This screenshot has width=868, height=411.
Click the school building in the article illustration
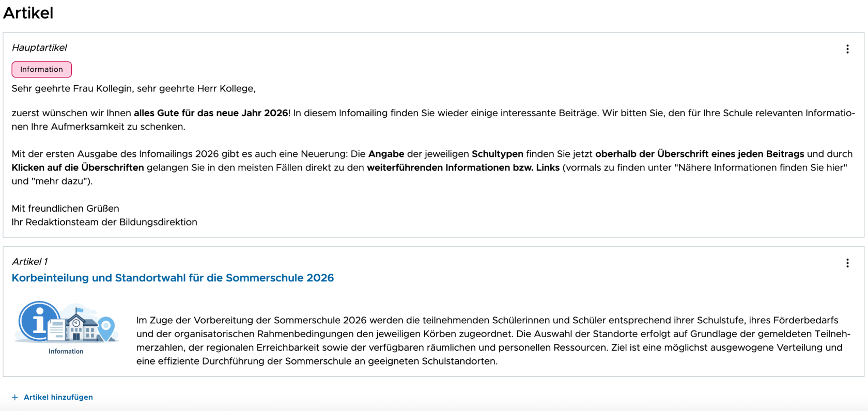[x=80, y=325]
